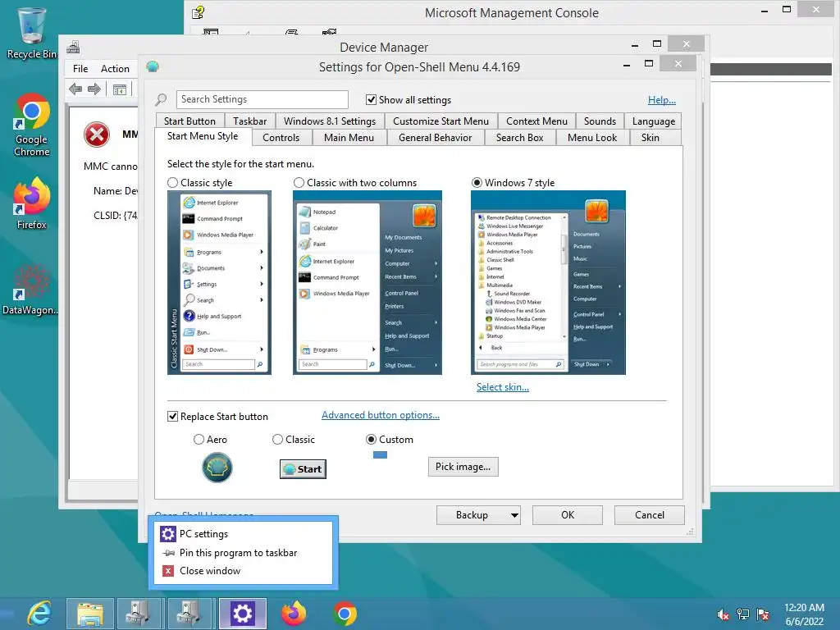The image size is (840, 630).
Task: Toggle Show all settings checkbox
Action: 371,99
